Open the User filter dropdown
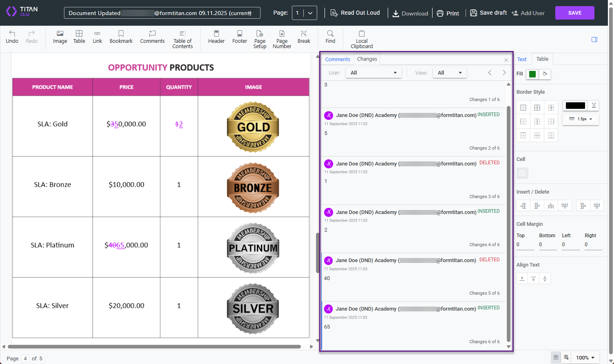Viewport: 614px width, 364px height. pos(373,73)
